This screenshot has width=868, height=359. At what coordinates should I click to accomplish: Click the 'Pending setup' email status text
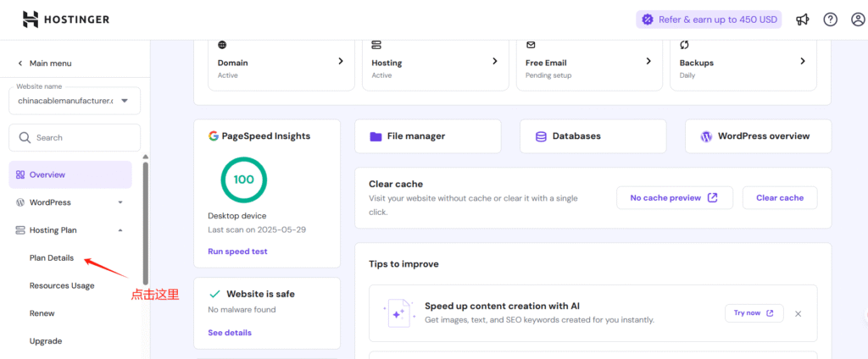pyautogui.click(x=548, y=75)
